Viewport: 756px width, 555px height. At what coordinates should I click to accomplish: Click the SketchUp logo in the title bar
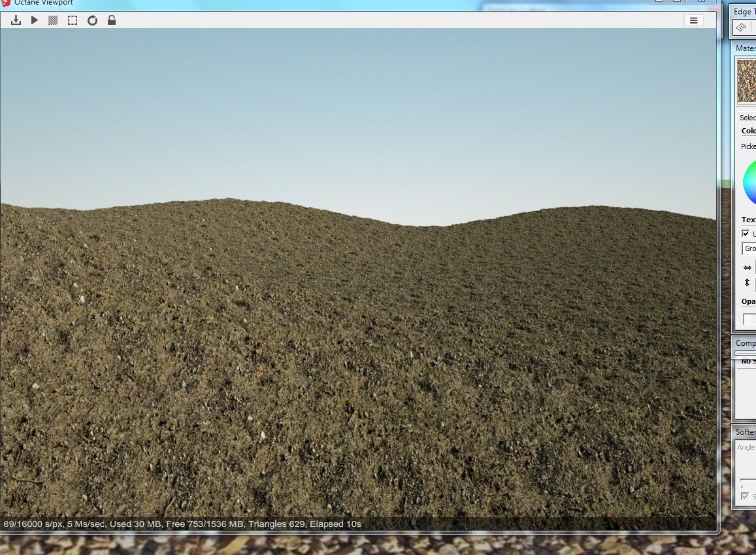tap(5, 3)
